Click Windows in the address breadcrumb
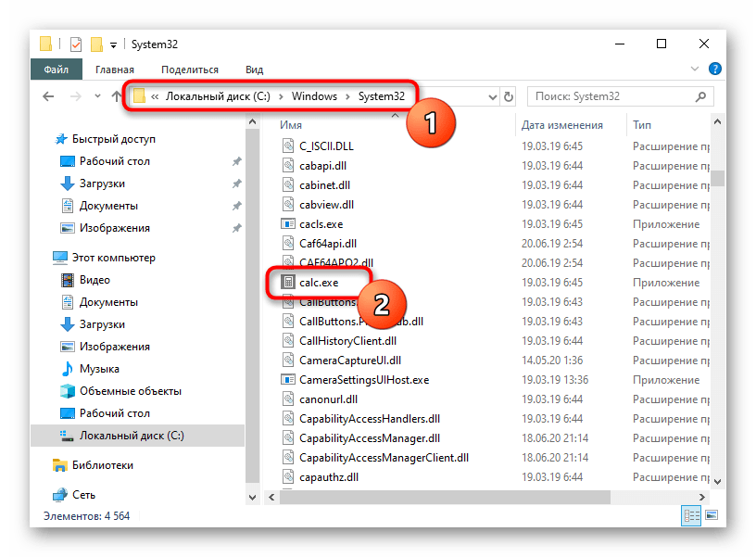This screenshot has height=557, width=756. (x=314, y=96)
